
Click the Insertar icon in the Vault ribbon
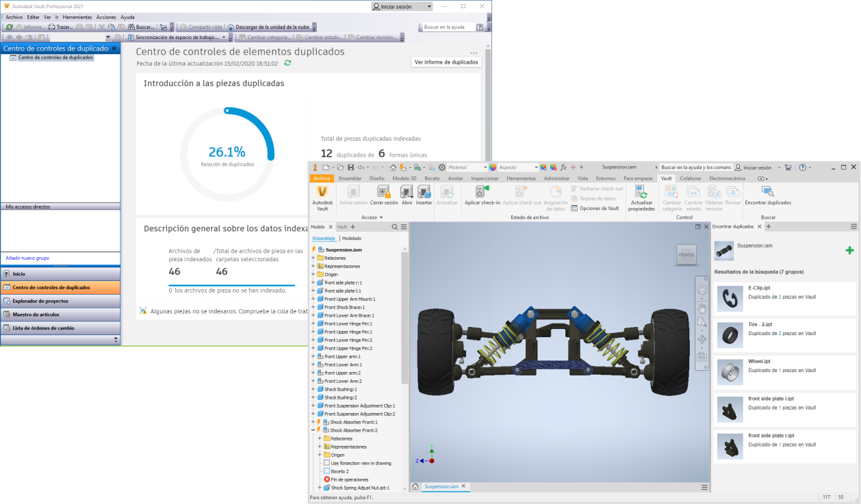coord(424,192)
